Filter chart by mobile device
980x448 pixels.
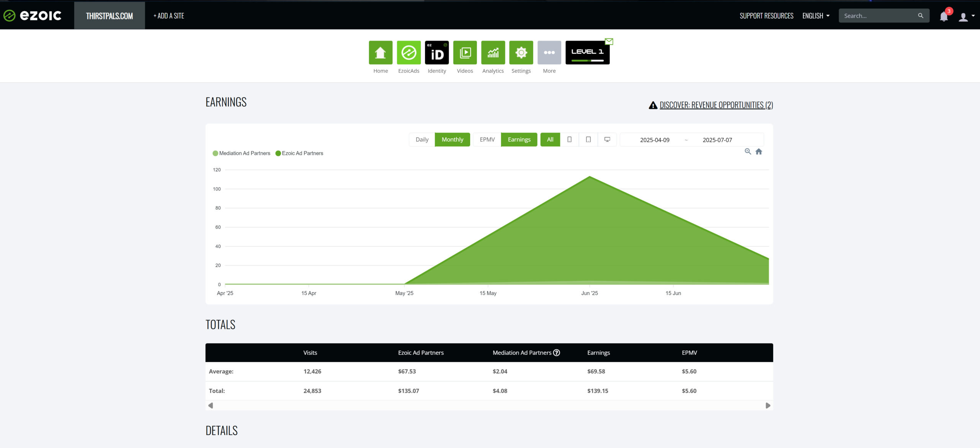(x=569, y=139)
